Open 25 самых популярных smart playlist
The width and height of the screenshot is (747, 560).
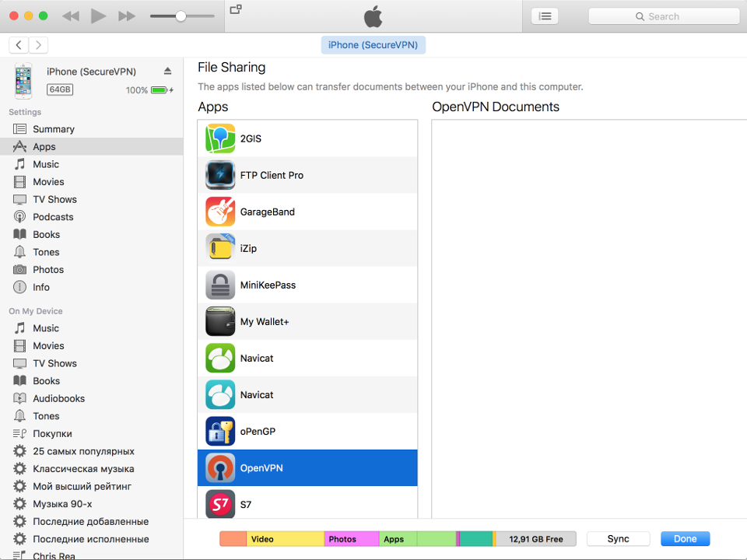click(92, 451)
